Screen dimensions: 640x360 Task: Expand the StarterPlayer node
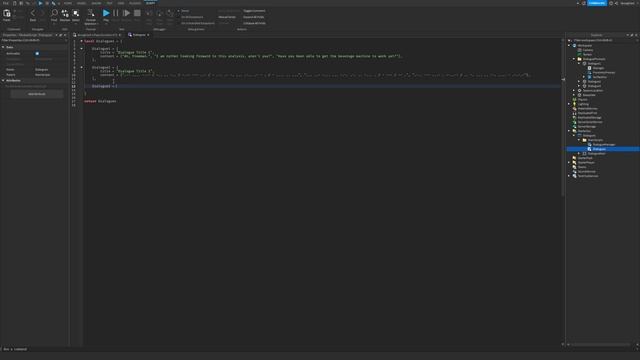(569, 162)
